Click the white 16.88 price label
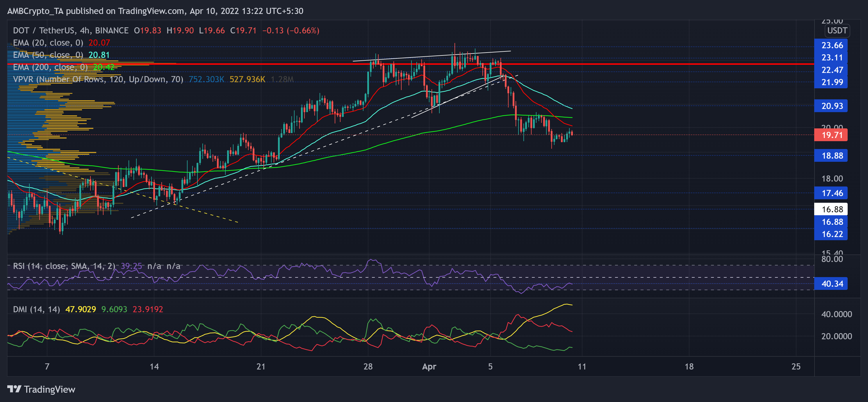Screen dimensions: 868x402 (830, 209)
